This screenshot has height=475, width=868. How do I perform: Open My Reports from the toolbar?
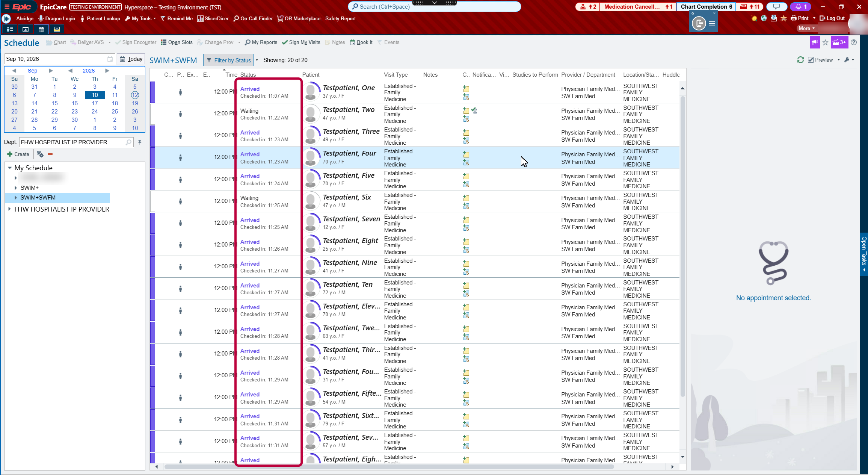pos(261,42)
